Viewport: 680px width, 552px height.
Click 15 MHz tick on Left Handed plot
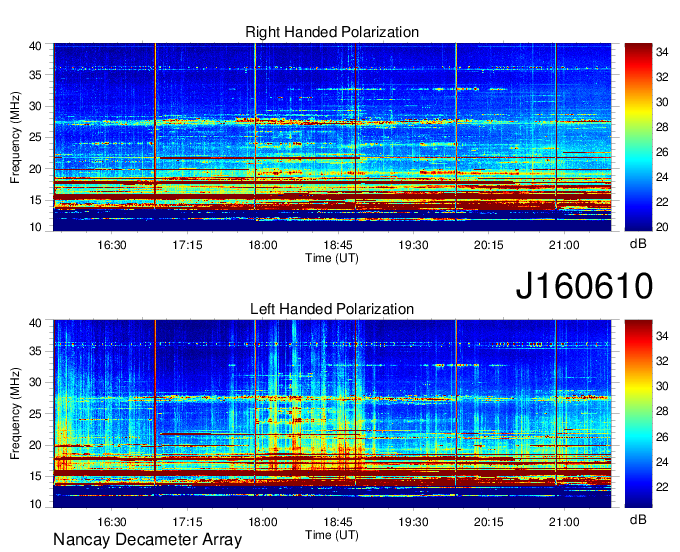[x=35, y=477]
